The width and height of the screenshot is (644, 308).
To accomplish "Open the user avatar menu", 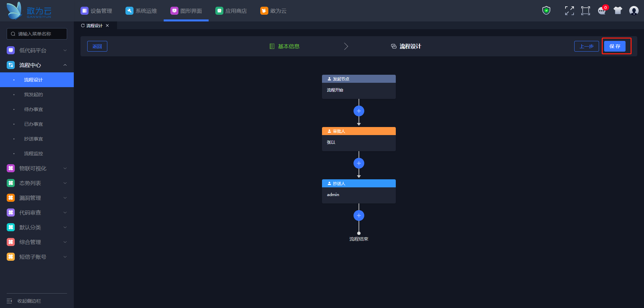I will click(634, 11).
